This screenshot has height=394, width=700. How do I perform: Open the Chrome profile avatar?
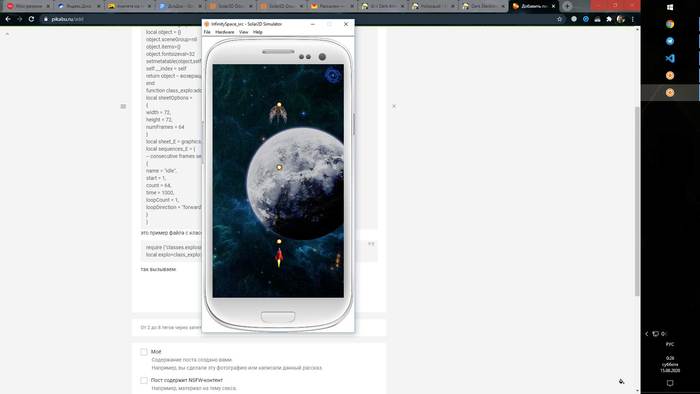pos(621,19)
